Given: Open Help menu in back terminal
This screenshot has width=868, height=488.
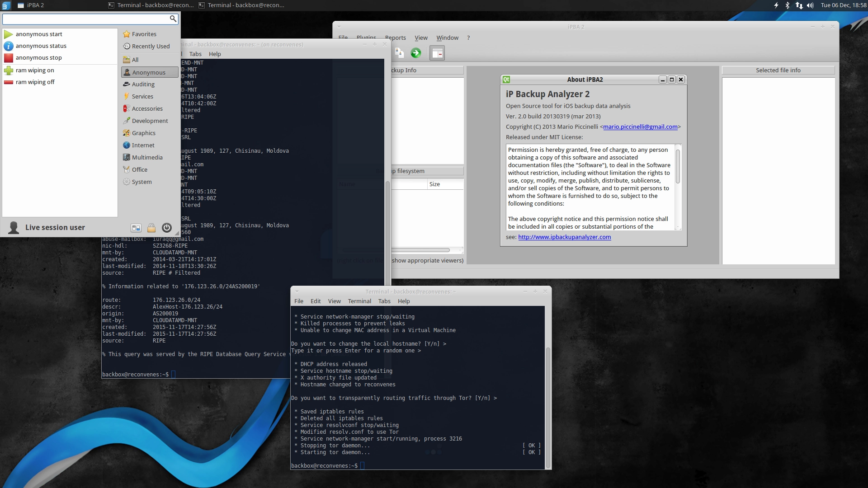Looking at the screenshot, I should click(215, 54).
